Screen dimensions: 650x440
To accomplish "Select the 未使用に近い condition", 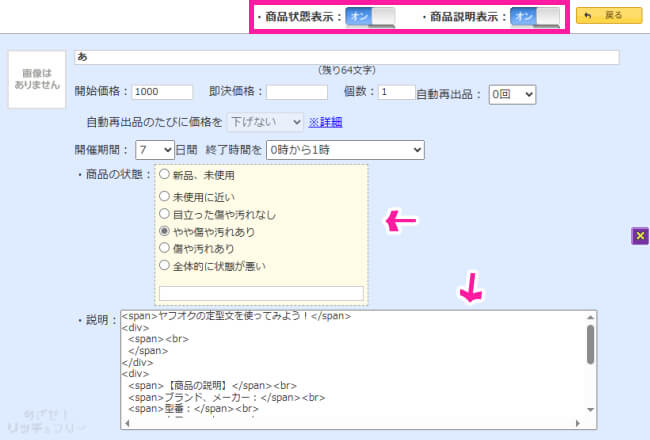I will coord(165,197).
